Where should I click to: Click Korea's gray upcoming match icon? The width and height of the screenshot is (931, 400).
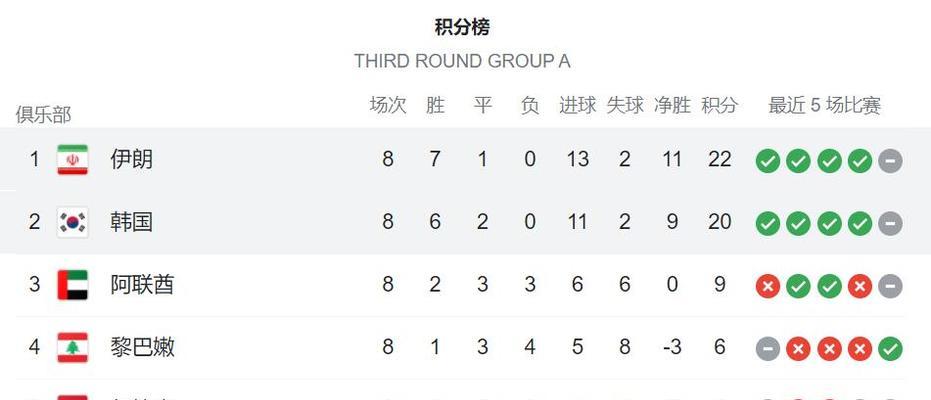click(890, 223)
